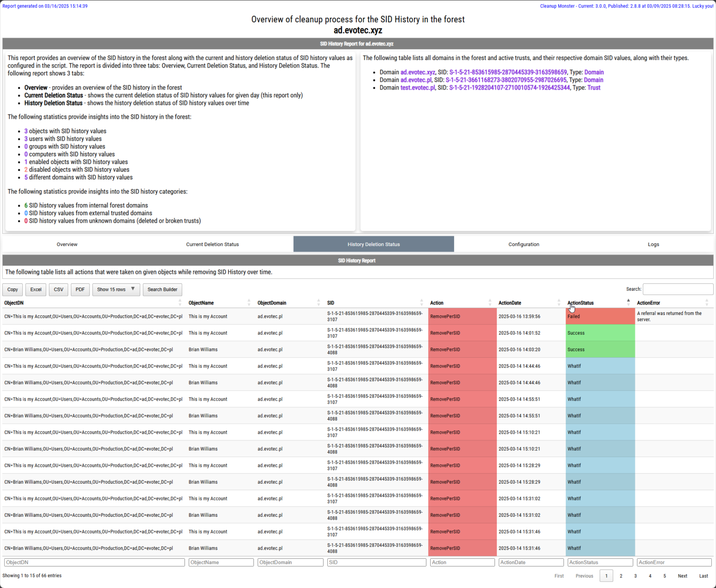
Task: Copy the table data
Action: (12, 289)
